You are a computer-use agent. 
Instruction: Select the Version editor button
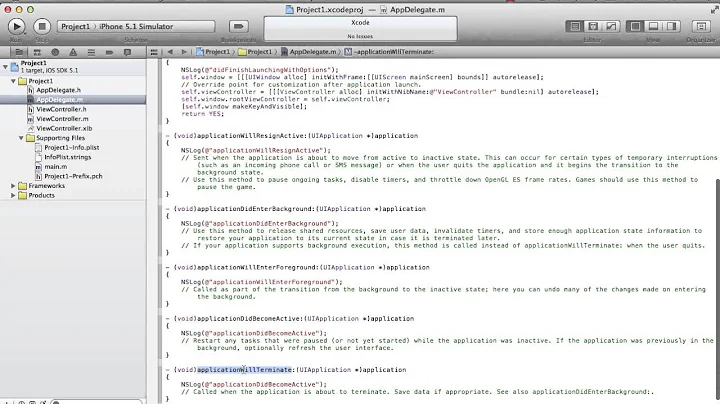611,27
